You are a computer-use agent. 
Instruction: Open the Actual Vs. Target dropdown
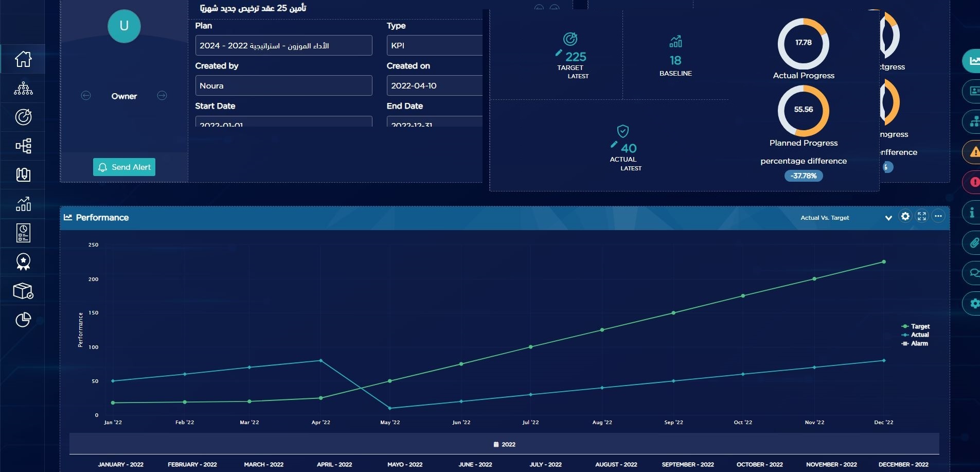click(x=846, y=218)
